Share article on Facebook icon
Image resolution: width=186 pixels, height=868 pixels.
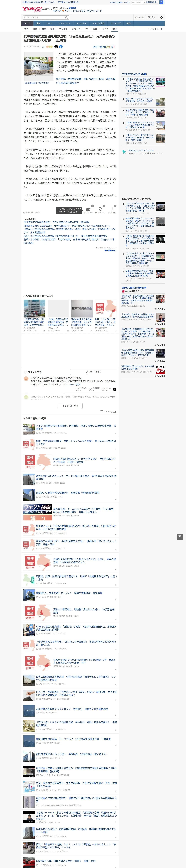[x=61, y=47]
